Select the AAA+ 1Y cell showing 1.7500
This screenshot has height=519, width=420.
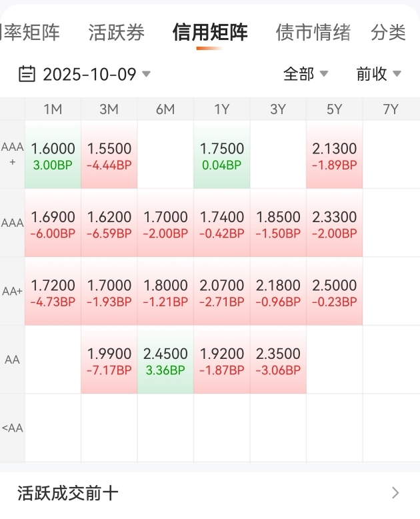(222, 155)
